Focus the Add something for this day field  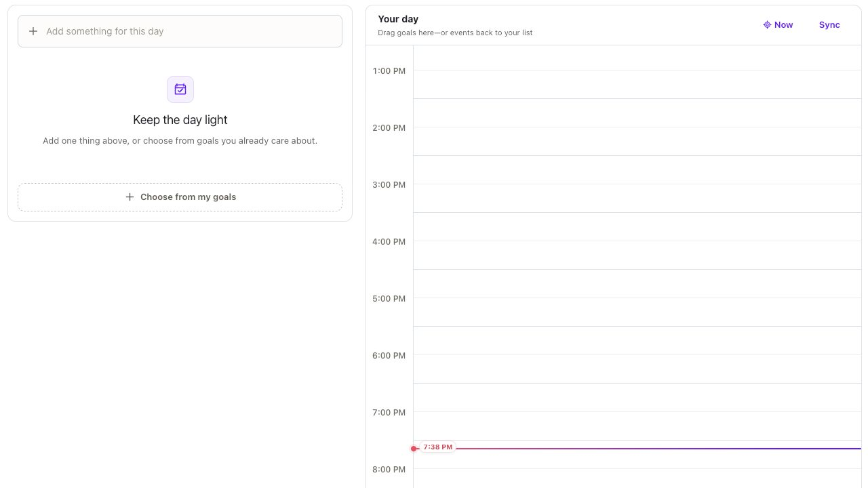(x=180, y=31)
